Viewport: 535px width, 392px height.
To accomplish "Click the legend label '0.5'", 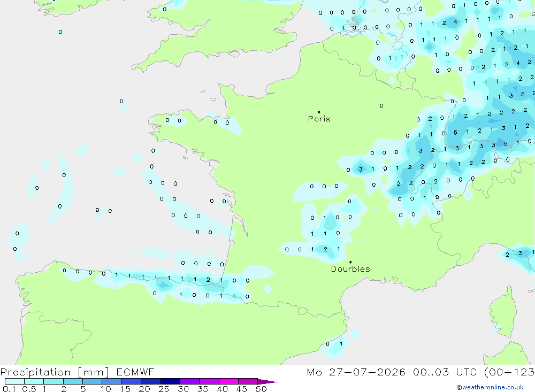I will 29,389.
